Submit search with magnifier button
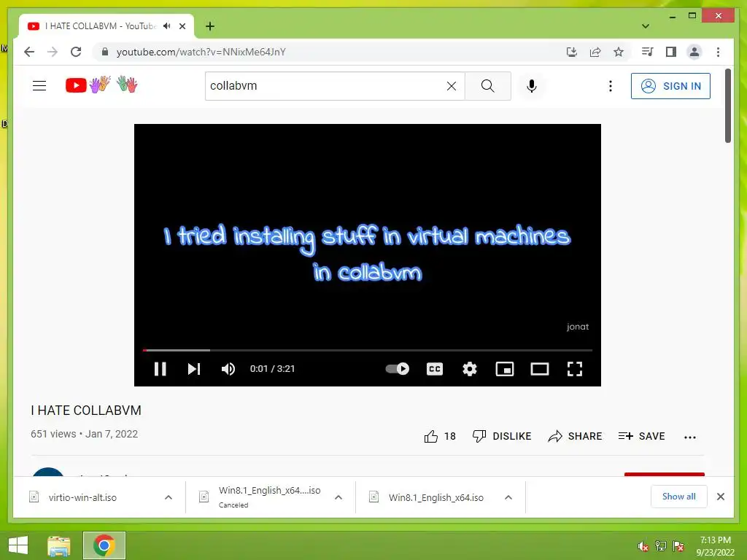Screen dimensions: 747x560 pyautogui.click(x=488, y=86)
